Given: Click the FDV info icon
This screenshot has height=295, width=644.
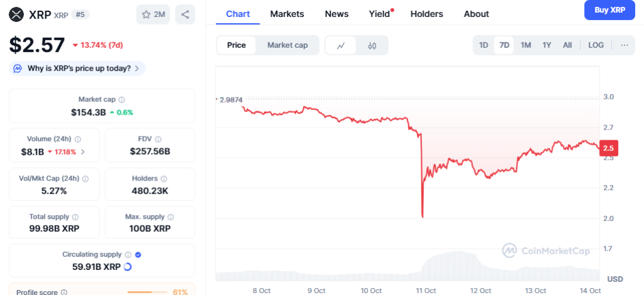Looking at the screenshot, I should tap(157, 139).
